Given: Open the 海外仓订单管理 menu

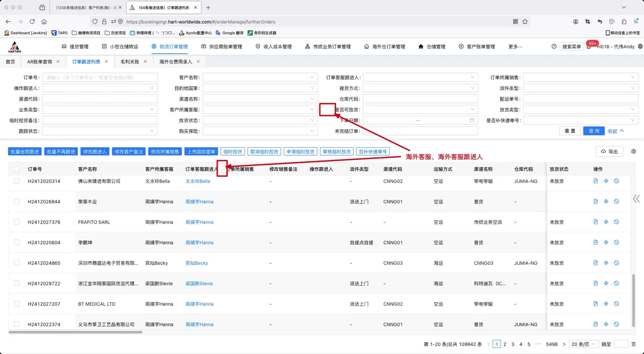Looking at the screenshot, I should point(384,46).
